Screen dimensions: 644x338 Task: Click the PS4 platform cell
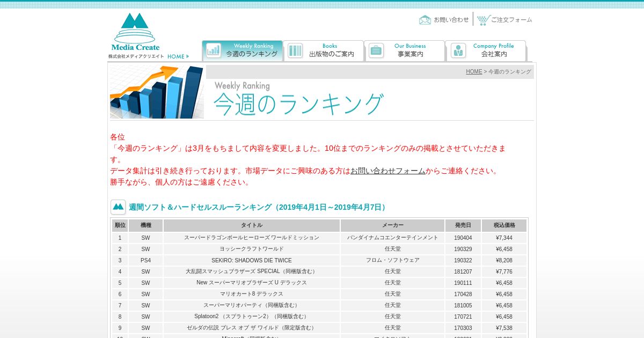pyautogui.click(x=146, y=260)
